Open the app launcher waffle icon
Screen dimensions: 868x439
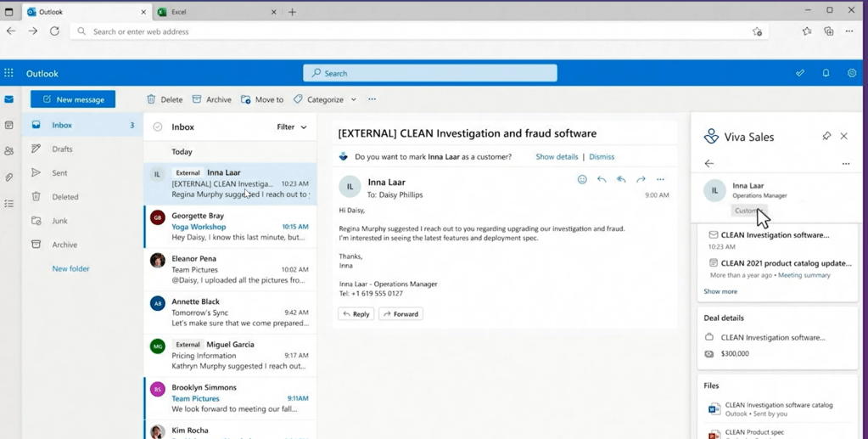coord(8,73)
